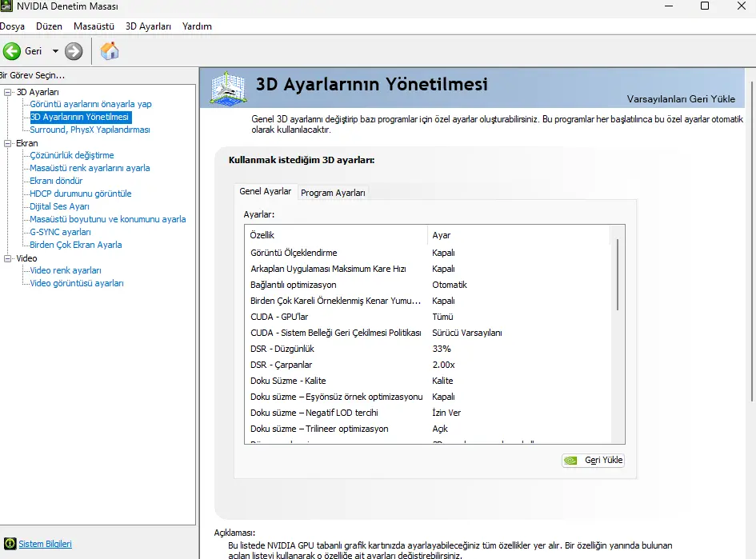
Task: Click the Otomatik setting value
Action: tap(450, 285)
